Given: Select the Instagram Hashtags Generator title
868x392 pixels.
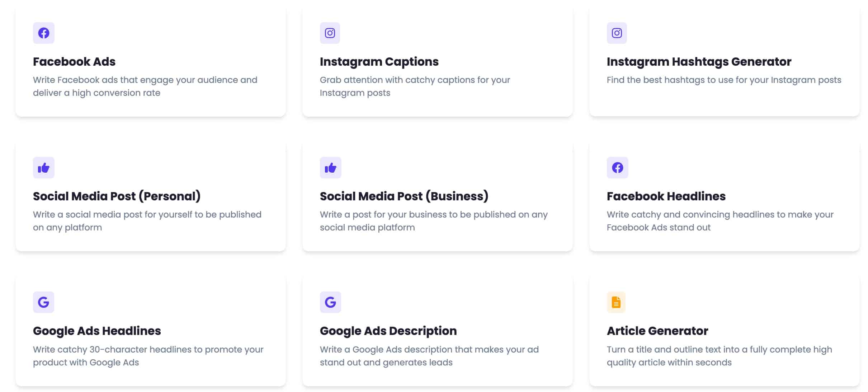Looking at the screenshot, I should pyautogui.click(x=699, y=62).
